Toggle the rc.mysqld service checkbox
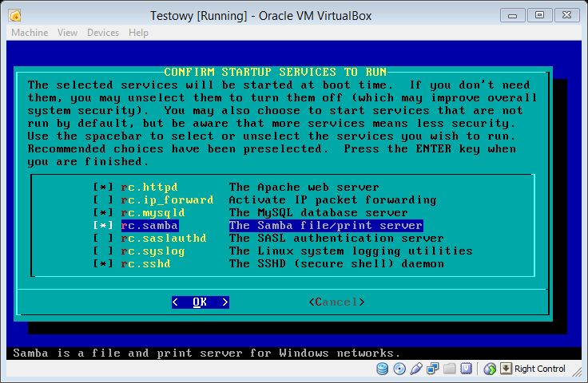The height and width of the screenshot is (383, 588). click(x=103, y=212)
